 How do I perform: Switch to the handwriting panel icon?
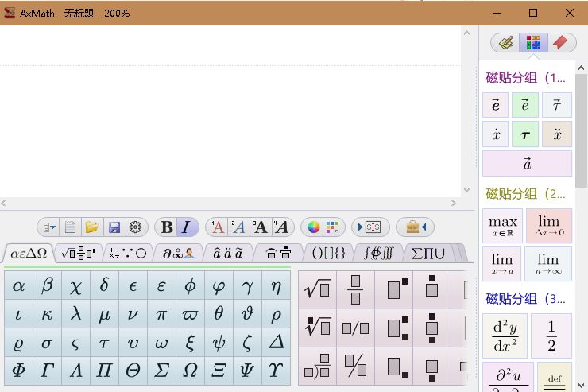tap(505, 42)
